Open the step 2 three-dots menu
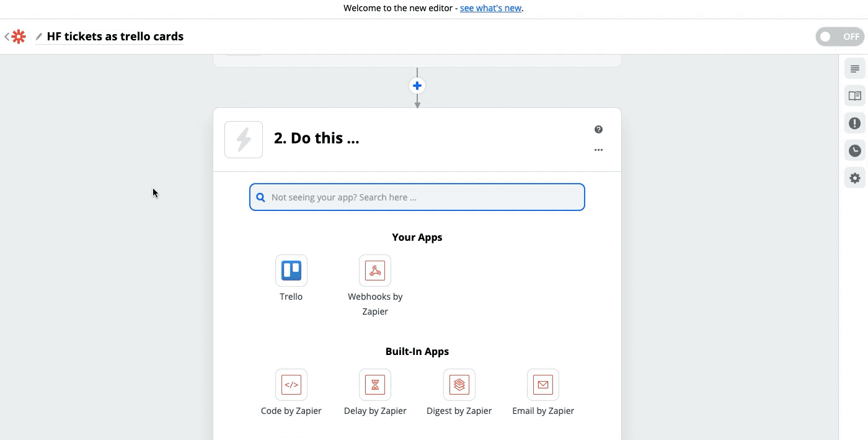868x440 pixels. click(x=598, y=150)
